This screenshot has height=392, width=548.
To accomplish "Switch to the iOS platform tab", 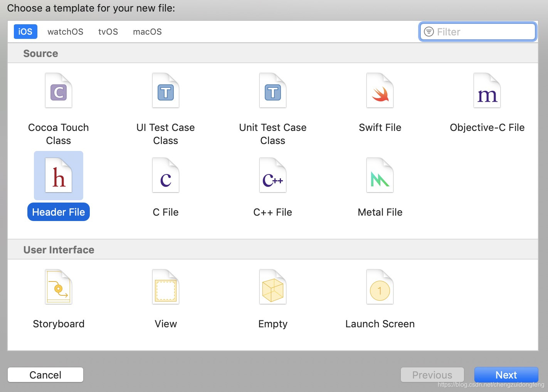I will (25, 32).
